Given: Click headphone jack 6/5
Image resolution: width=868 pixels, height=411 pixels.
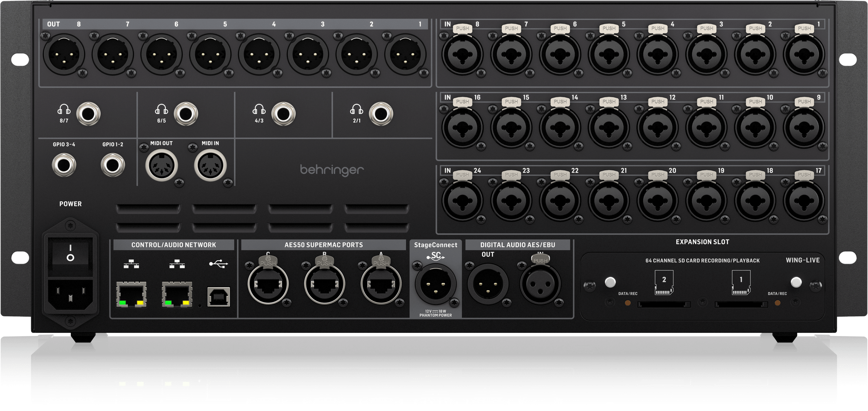Looking at the screenshot, I should click(186, 114).
